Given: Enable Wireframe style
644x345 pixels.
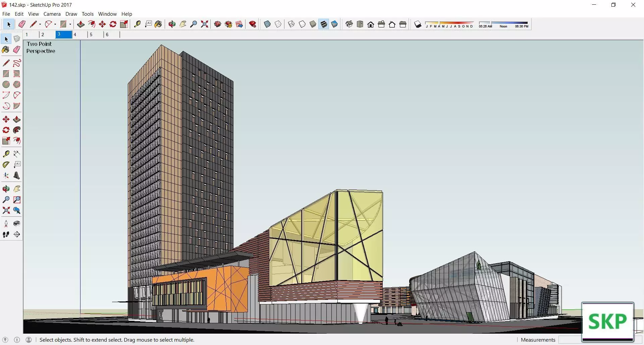Looking at the screenshot, I should (291, 24).
